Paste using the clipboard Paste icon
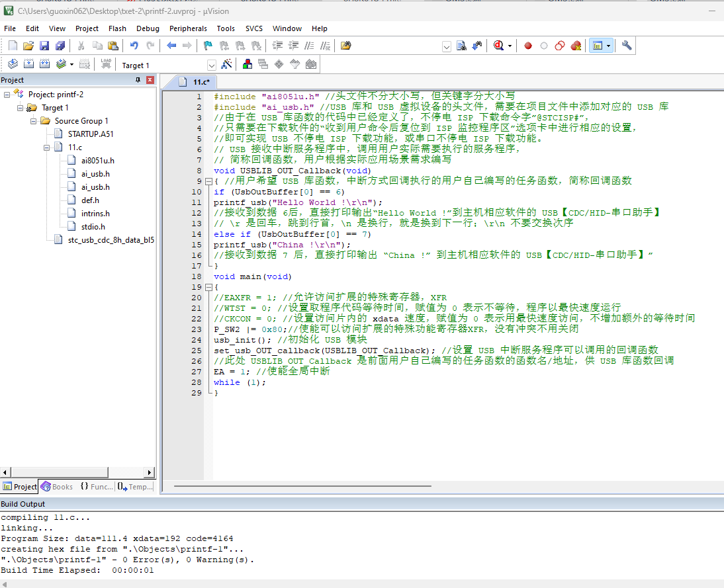 coord(113,46)
